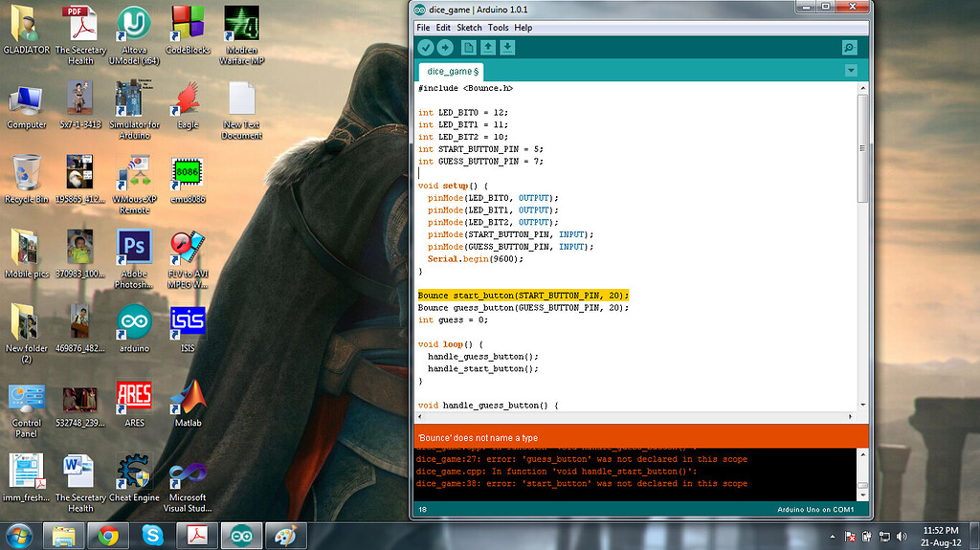
Task: Click the Upload arrow button
Action: 445,48
